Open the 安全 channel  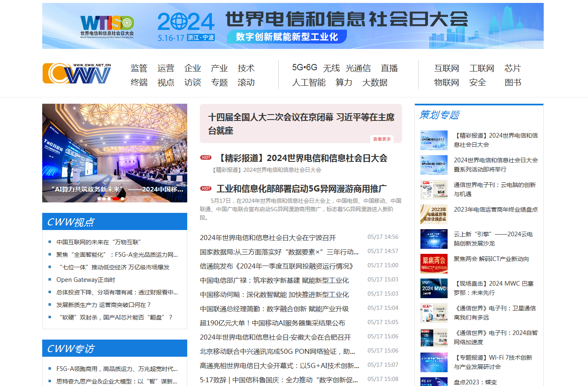pyautogui.click(x=478, y=82)
